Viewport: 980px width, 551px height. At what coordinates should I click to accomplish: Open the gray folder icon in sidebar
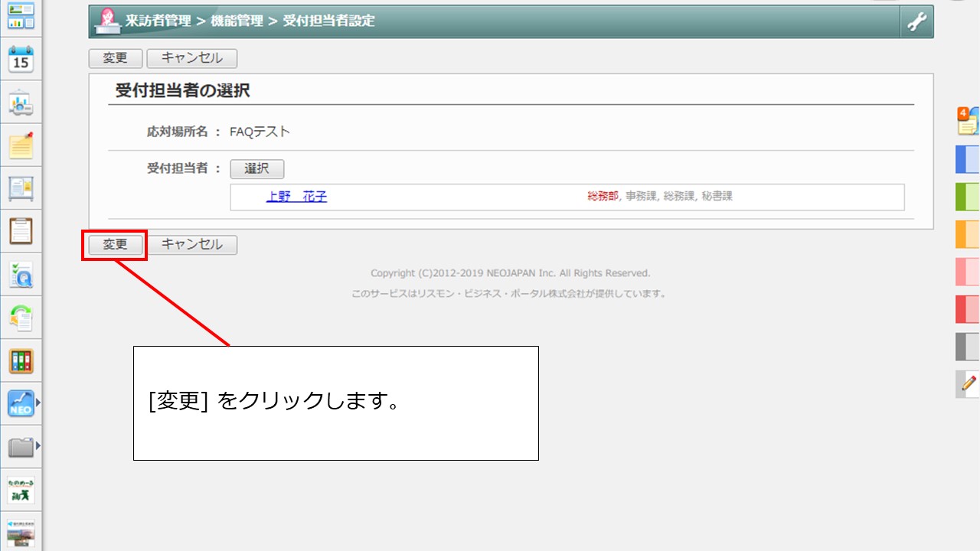tap(21, 447)
